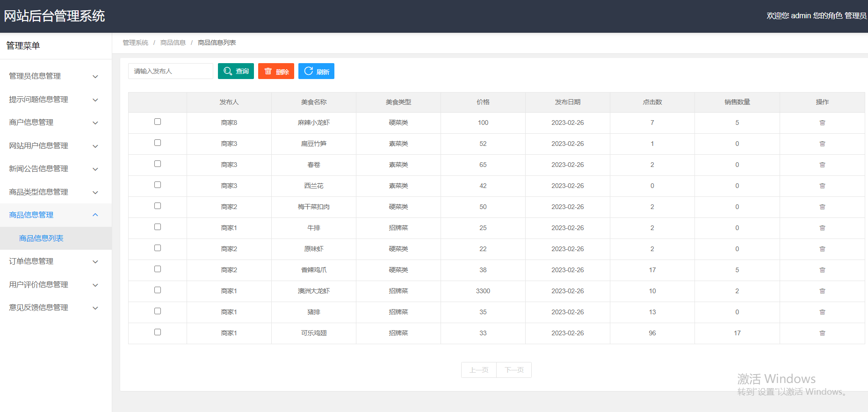Open 管理员信息管理 menu
The image size is (868, 412).
[x=56, y=76]
